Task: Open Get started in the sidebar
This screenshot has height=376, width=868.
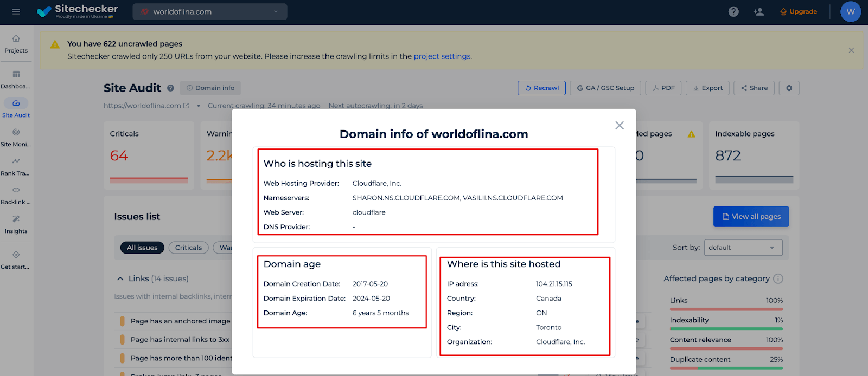Action: [x=16, y=260]
